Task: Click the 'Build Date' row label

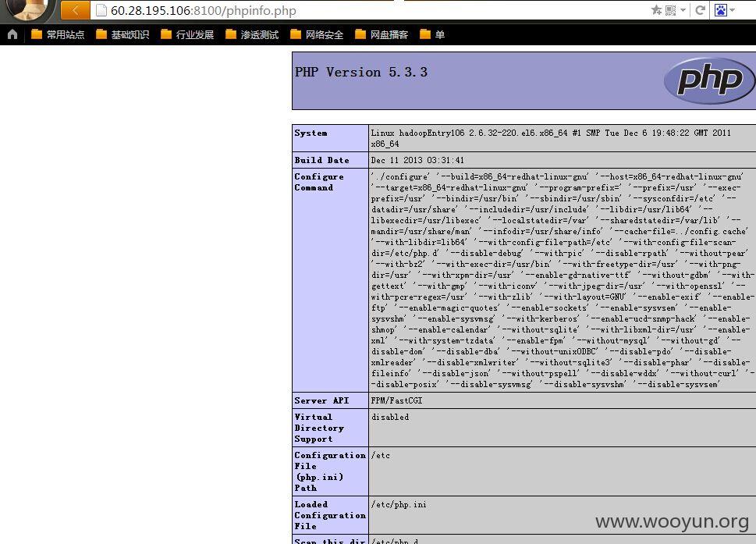Action: (321, 160)
